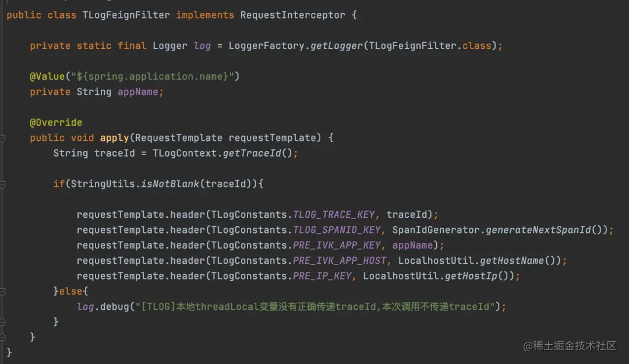Click the String type before traceId
Image resolution: width=629 pixels, height=364 pixels.
(70, 153)
